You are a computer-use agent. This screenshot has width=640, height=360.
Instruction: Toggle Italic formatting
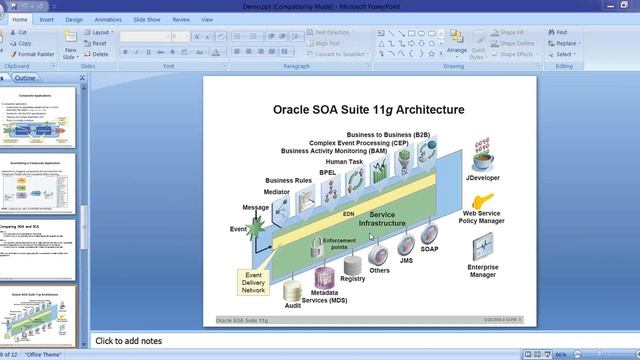click(x=137, y=52)
